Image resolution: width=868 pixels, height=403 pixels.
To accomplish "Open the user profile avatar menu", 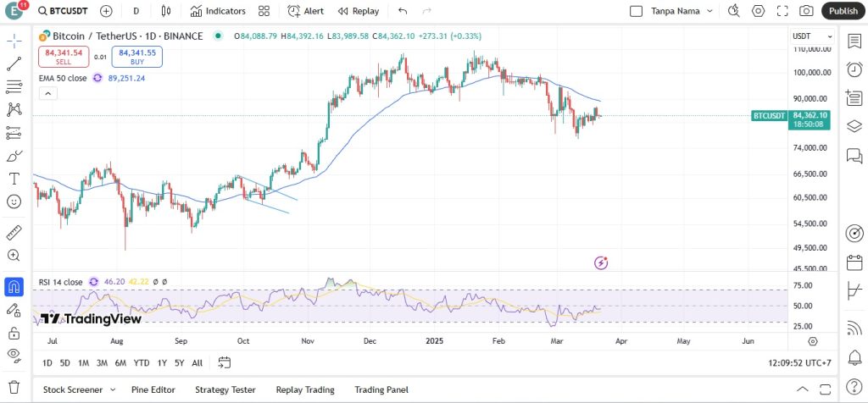I will coord(14,11).
